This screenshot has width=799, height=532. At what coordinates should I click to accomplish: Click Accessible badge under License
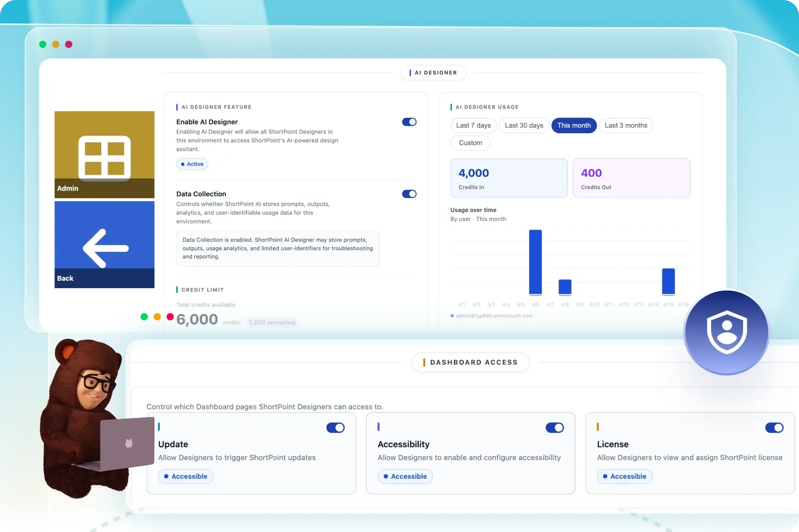[625, 477]
